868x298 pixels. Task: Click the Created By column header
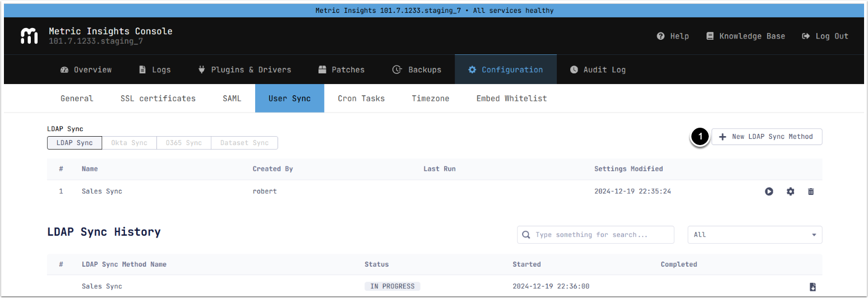point(273,169)
